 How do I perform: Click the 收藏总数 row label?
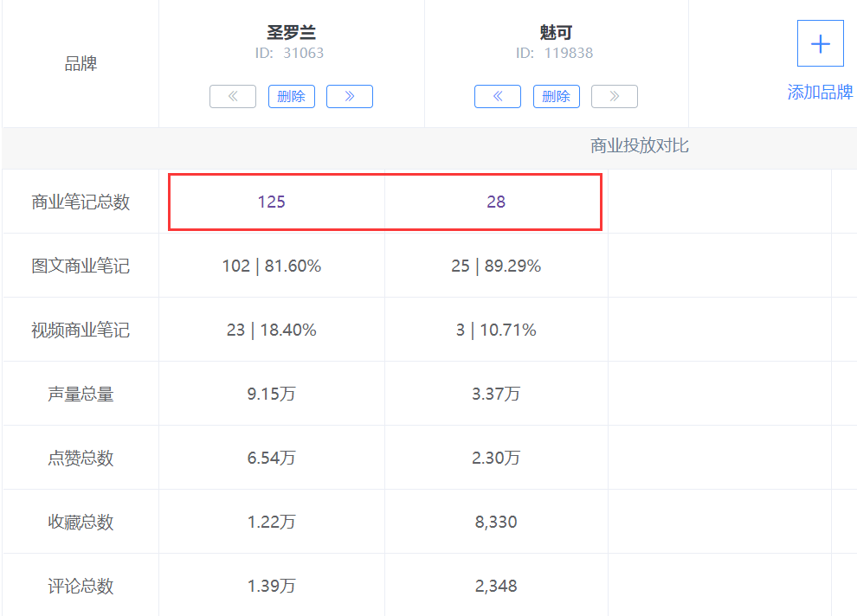(81, 522)
